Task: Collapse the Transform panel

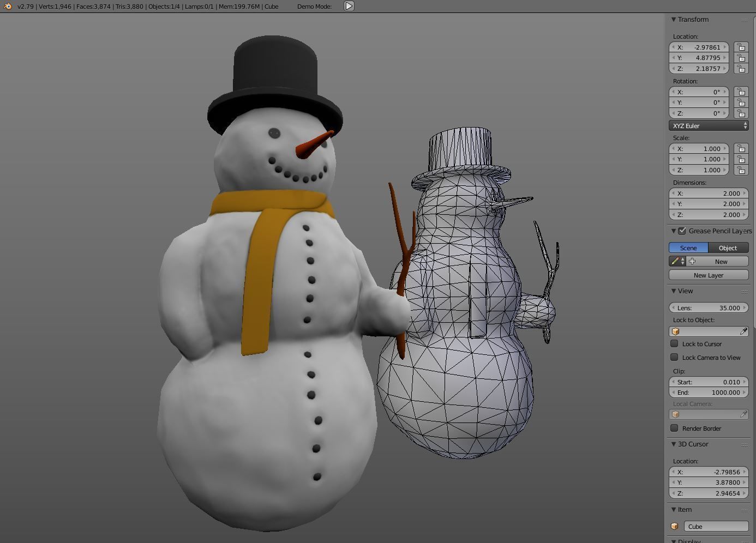Action: (674, 19)
